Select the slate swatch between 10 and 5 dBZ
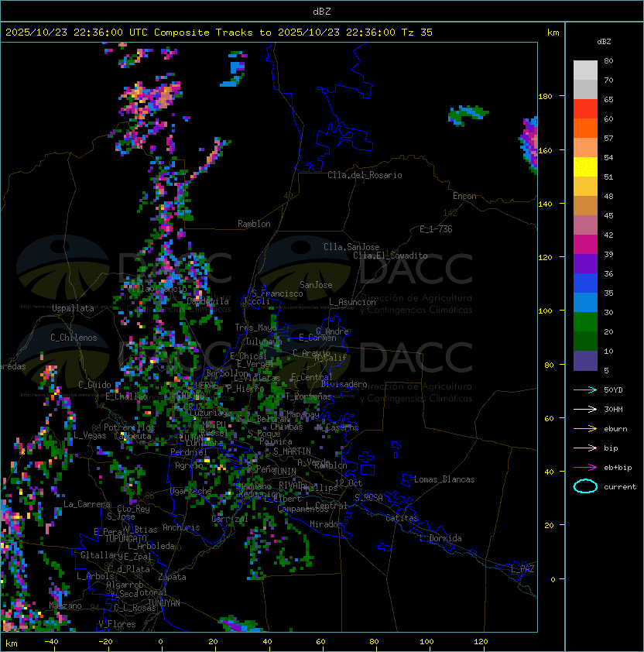Screen dimensions: 644x652 tap(585, 361)
